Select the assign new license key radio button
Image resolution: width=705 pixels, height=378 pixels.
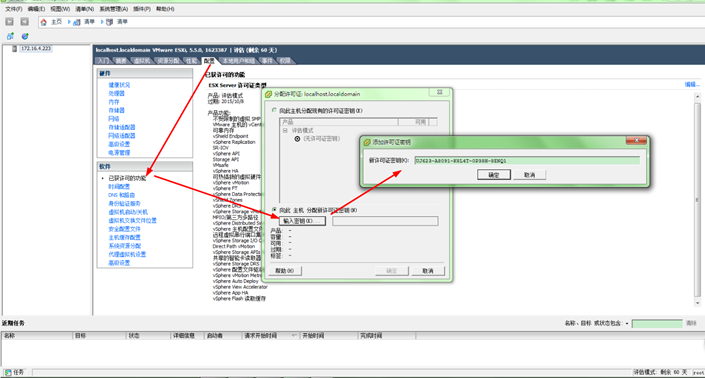(274, 210)
